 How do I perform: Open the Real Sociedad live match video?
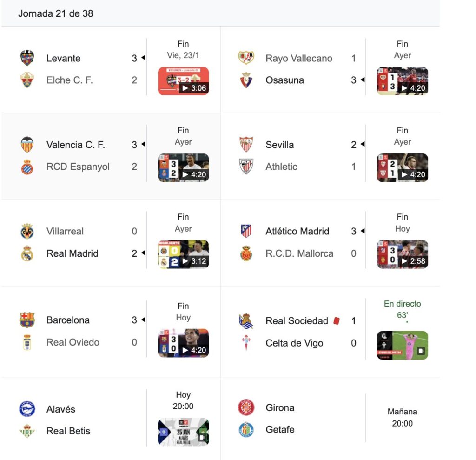click(402, 345)
